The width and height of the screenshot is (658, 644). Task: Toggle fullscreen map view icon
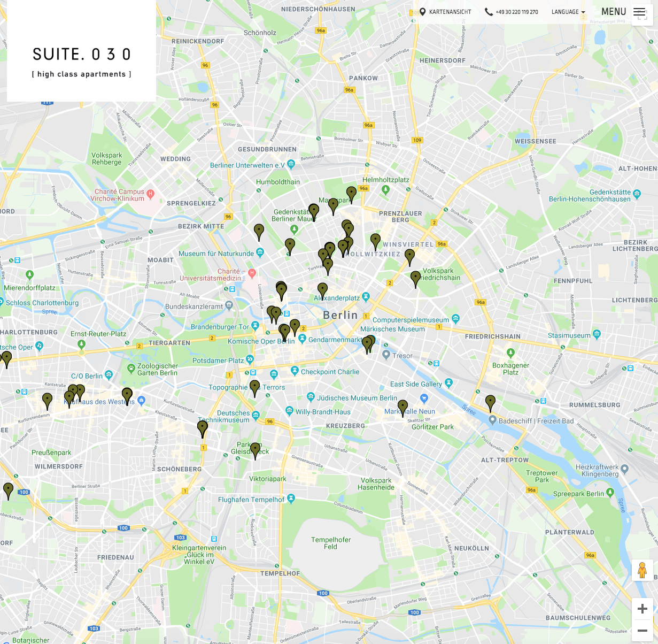[642, 15]
